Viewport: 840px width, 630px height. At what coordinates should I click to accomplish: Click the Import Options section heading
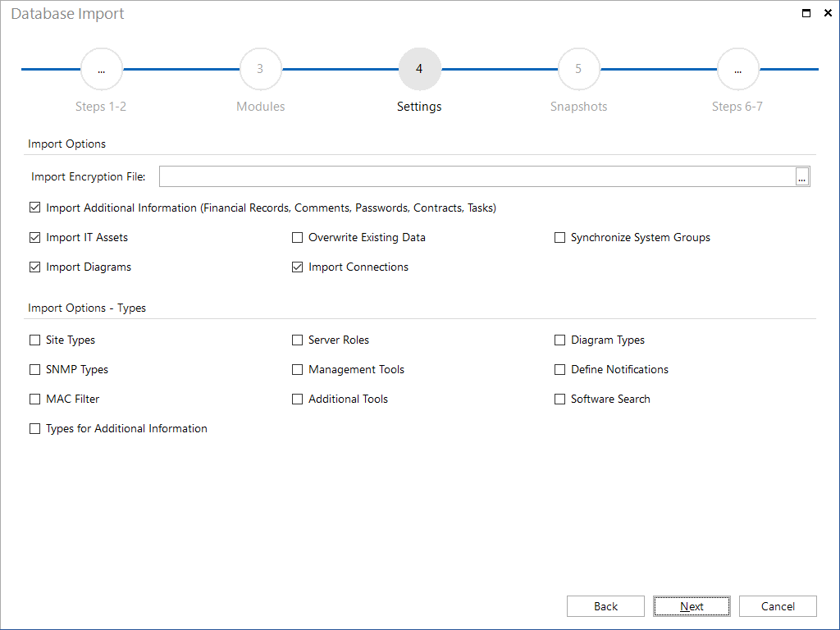coord(67,144)
